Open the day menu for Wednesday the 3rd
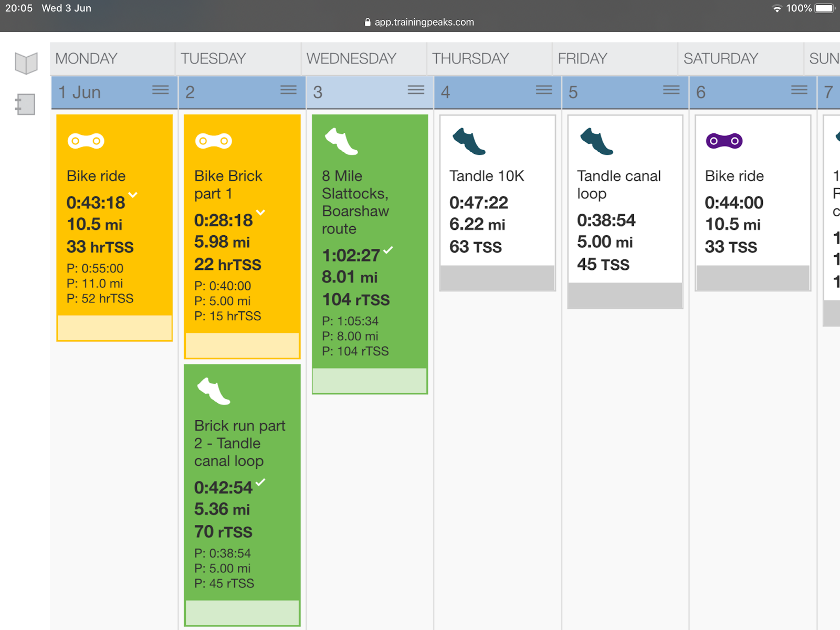The width and height of the screenshot is (840, 630). click(x=416, y=90)
